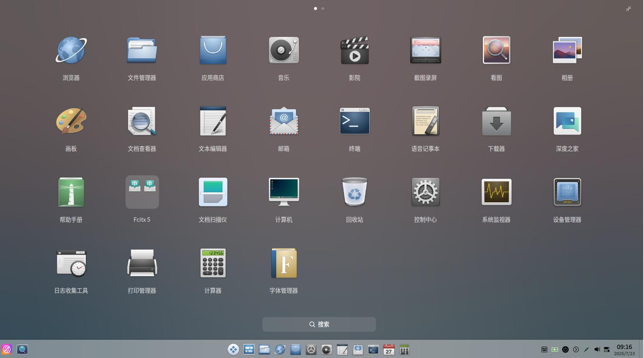Open 计算机 in launcher grid
This screenshot has height=358, width=644.
click(x=284, y=192)
